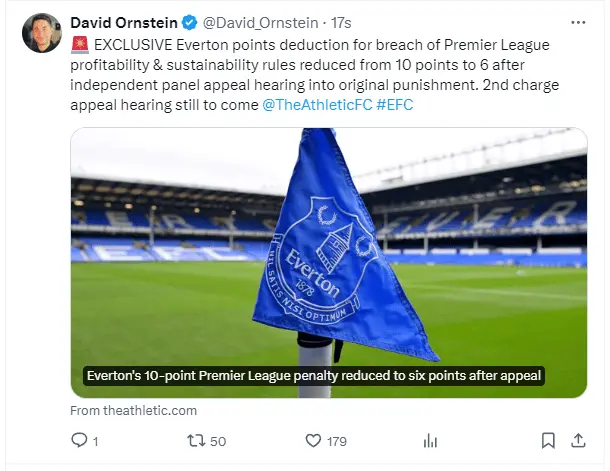610x471 pixels.
Task: Open David Ornstein's profile picture
Action: tap(39, 32)
